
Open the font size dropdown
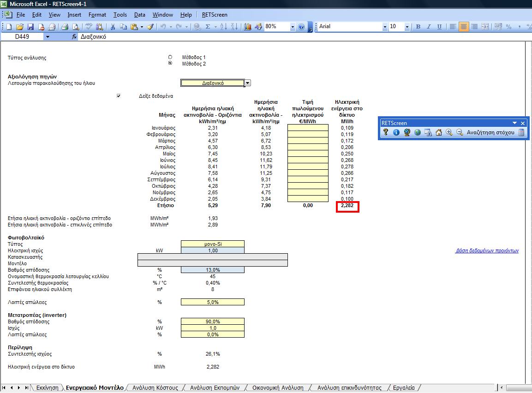click(x=407, y=27)
